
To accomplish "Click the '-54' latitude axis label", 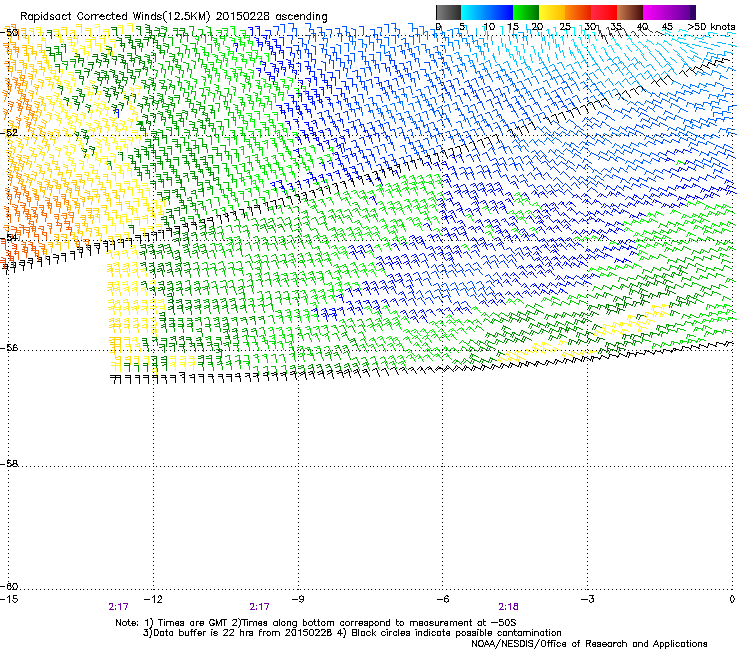I will 9,238.
